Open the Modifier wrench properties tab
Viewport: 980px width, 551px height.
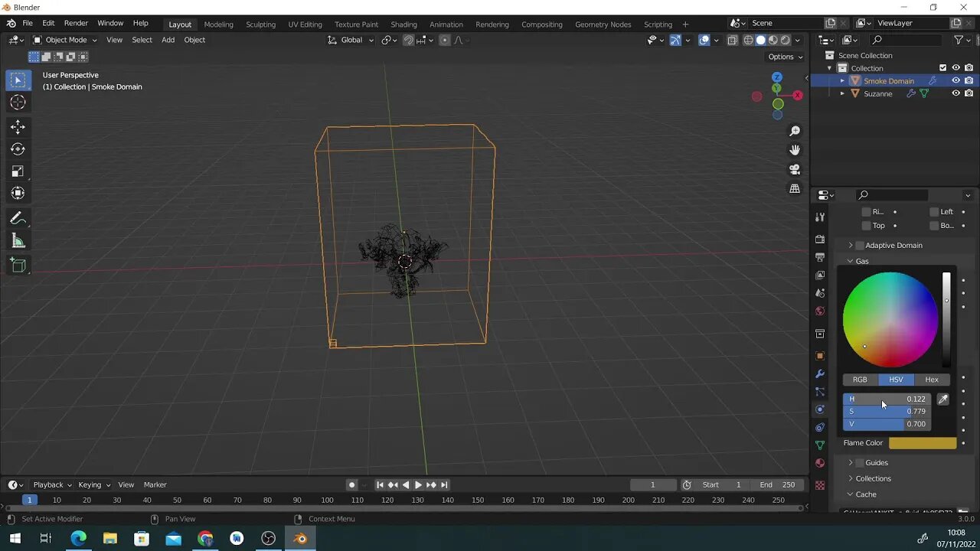820,374
